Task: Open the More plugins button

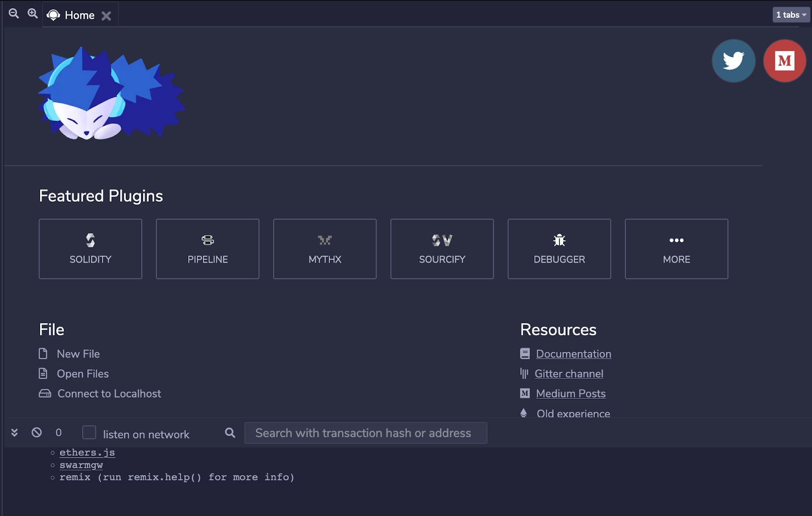Action: [x=676, y=249]
